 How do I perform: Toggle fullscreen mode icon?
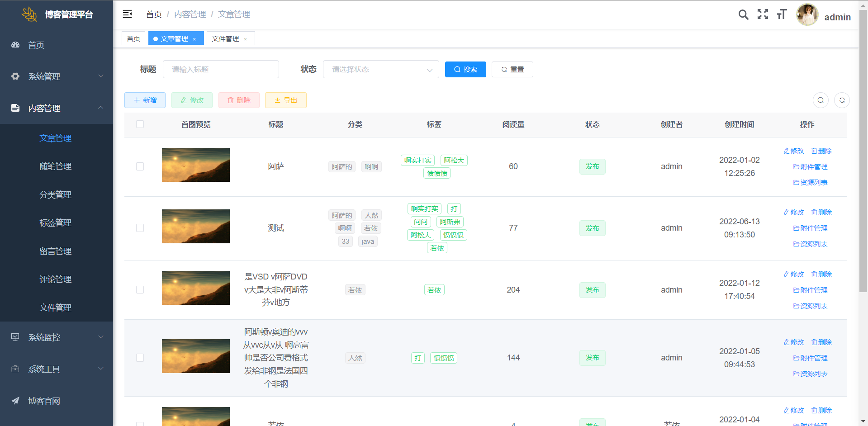763,14
